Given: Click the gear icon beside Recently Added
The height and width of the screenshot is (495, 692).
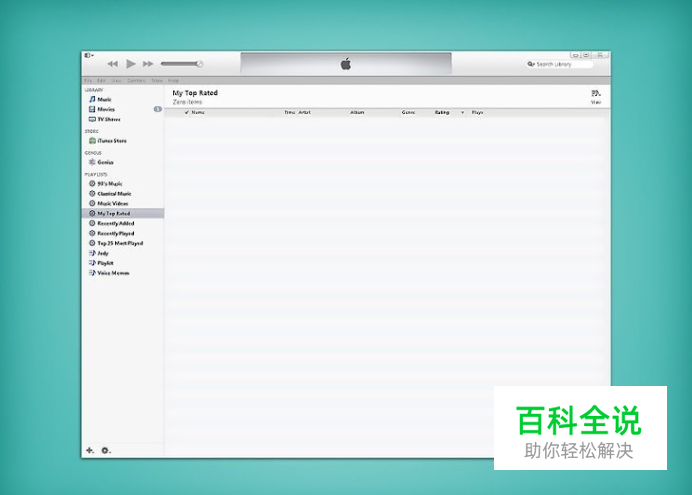Looking at the screenshot, I should coord(92,223).
